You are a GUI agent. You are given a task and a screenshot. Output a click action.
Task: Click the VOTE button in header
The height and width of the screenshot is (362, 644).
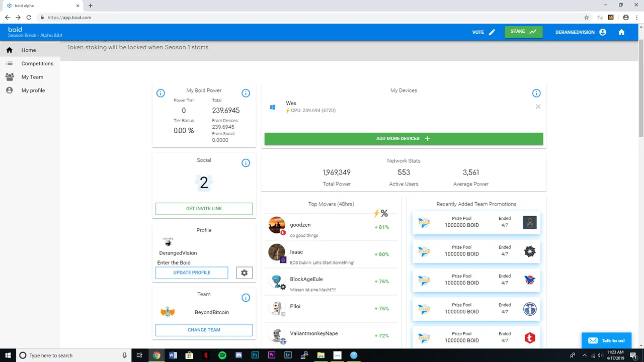(x=484, y=32)
